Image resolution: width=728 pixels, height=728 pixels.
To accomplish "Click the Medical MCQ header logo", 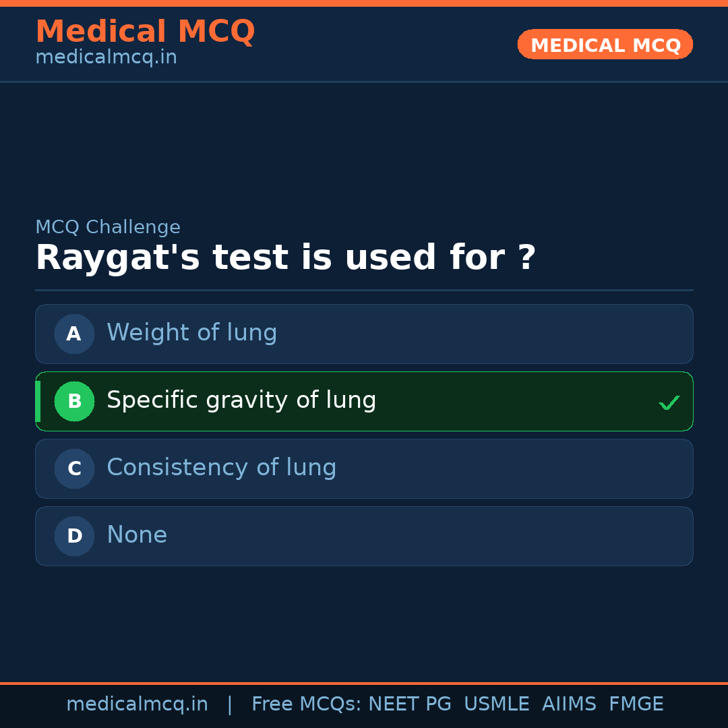I will point(145,31).
